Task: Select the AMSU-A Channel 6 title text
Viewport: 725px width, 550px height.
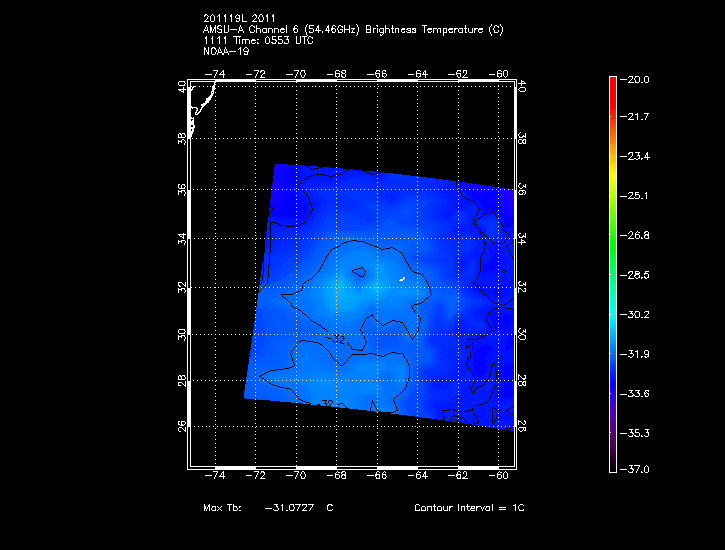Action: [x=352, y=29]
